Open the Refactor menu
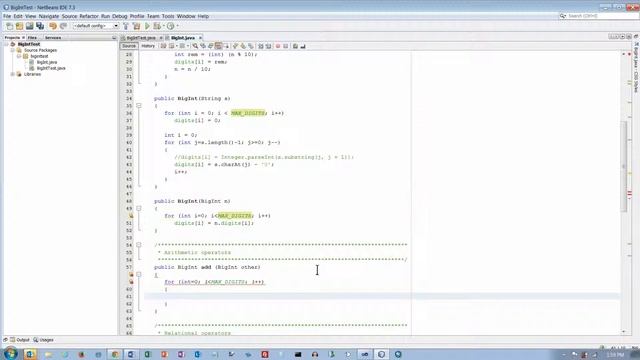This screenshot has height=360, width=640. 89,16
